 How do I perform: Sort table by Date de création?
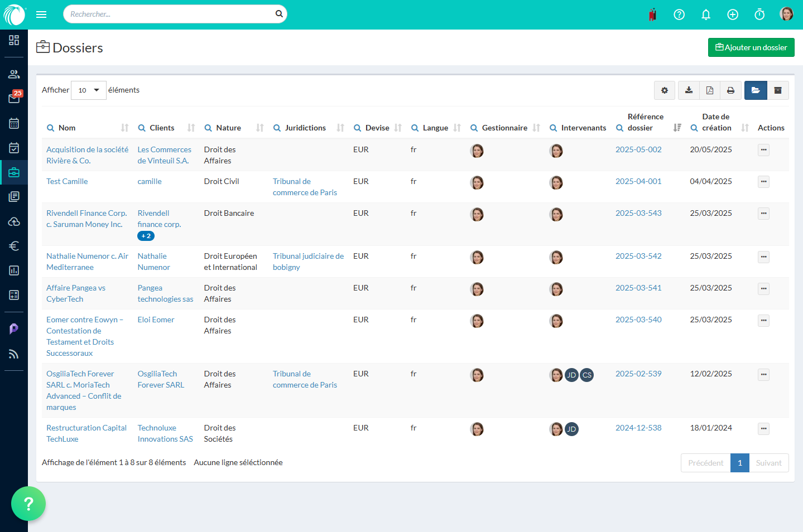745,128
